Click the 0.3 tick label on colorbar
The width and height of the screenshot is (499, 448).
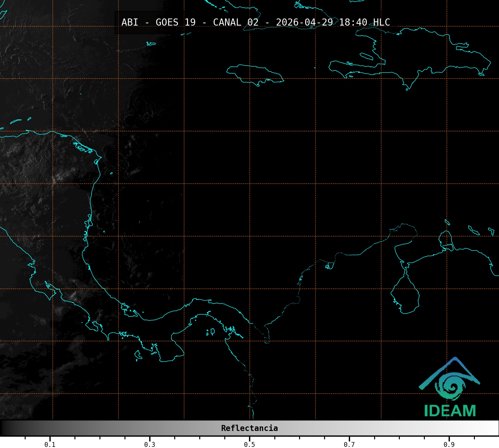pos(150,444)
